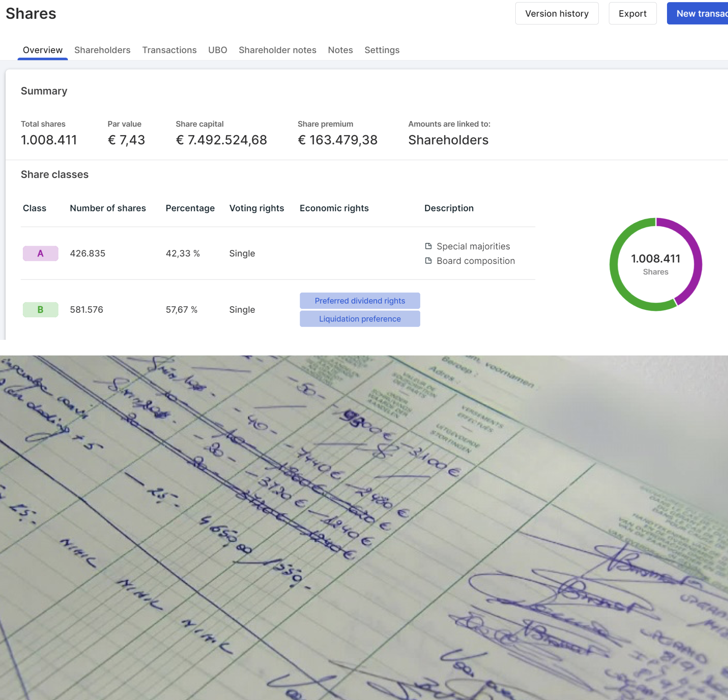Click the class A badge
728x700 pixels.
40,254
